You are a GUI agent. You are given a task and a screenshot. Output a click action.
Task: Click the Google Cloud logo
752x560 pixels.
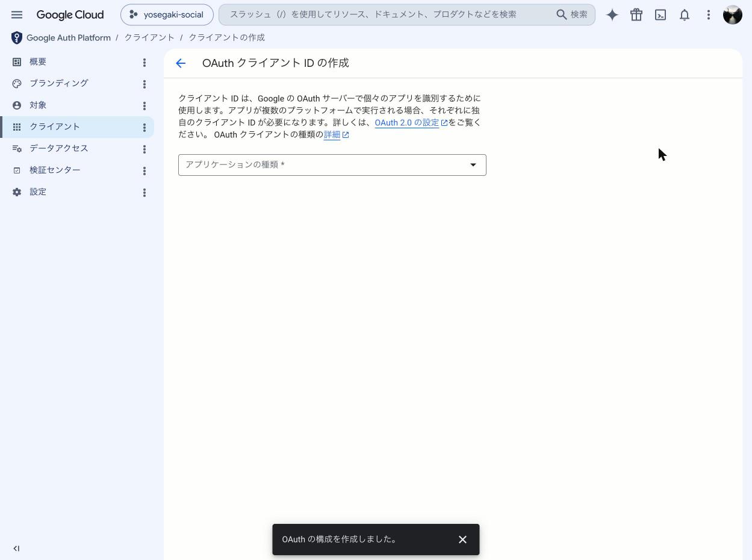[x=70, y=14]
